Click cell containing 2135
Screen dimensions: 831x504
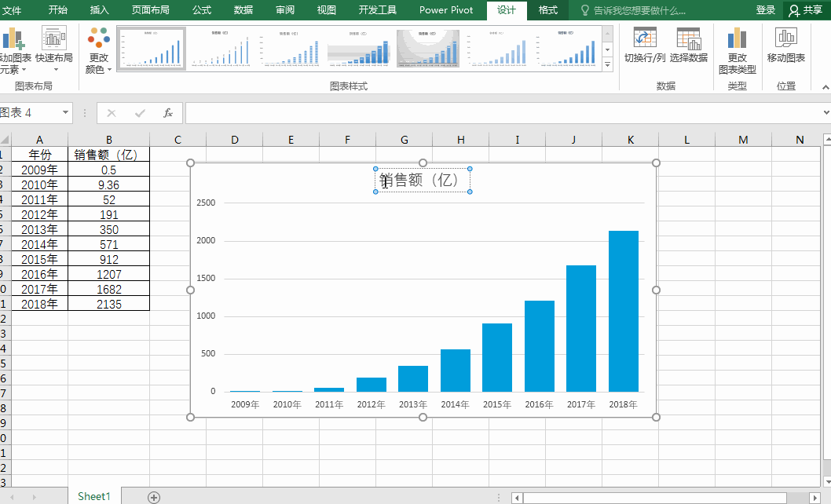tap(108, 304)
